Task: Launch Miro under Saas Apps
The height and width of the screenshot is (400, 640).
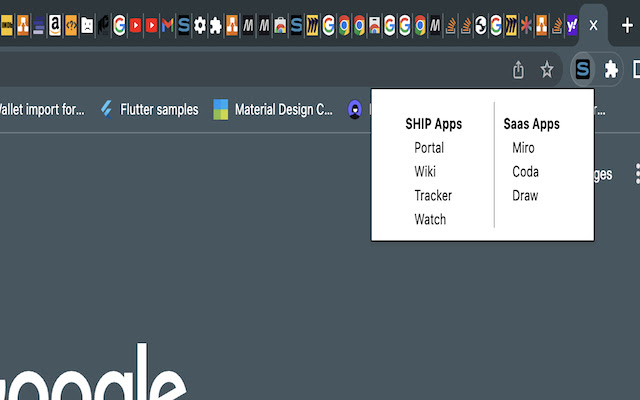Action: point(523,148)
